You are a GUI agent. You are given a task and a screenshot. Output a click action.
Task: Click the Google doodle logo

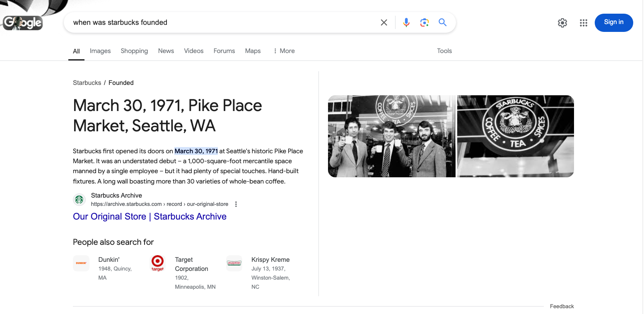23,22
